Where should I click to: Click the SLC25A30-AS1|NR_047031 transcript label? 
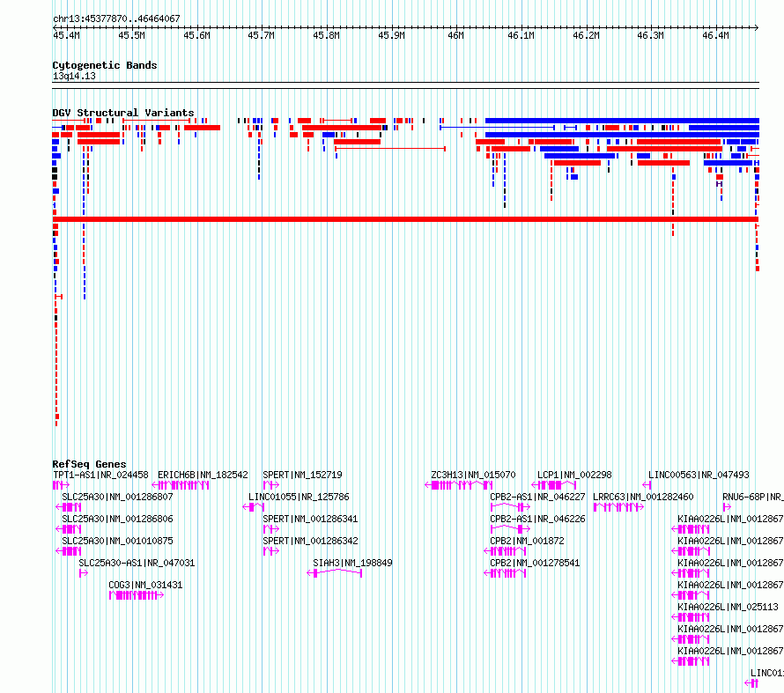137,563
